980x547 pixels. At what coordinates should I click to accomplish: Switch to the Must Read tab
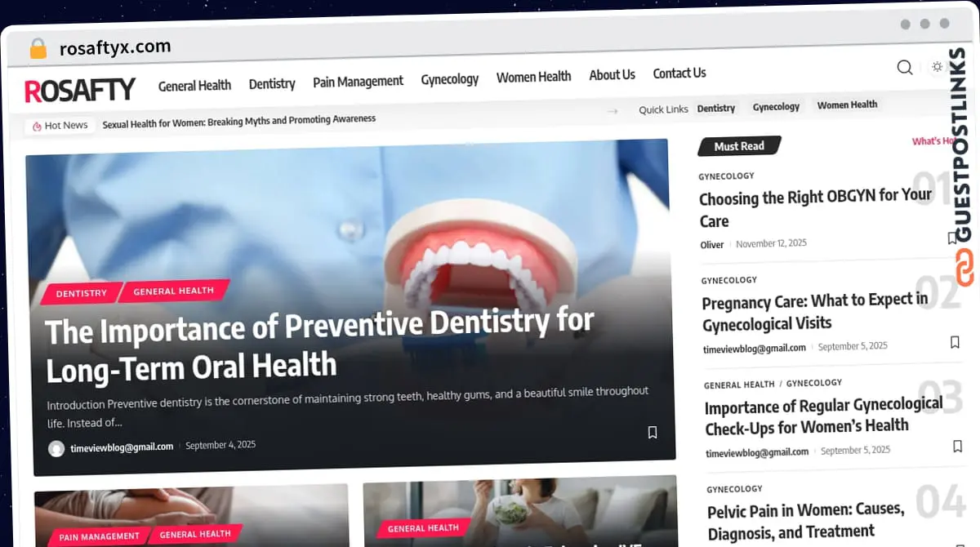[738, 146]
